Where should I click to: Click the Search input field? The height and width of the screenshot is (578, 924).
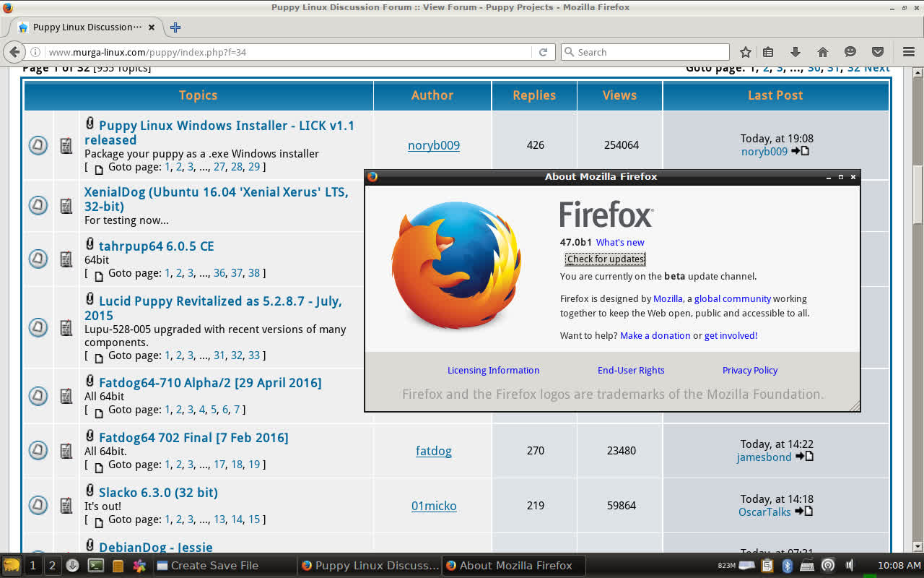point(645,52)
